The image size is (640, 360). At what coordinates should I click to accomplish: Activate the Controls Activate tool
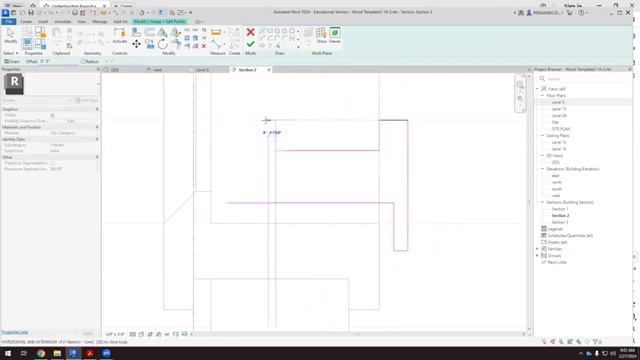120,36
